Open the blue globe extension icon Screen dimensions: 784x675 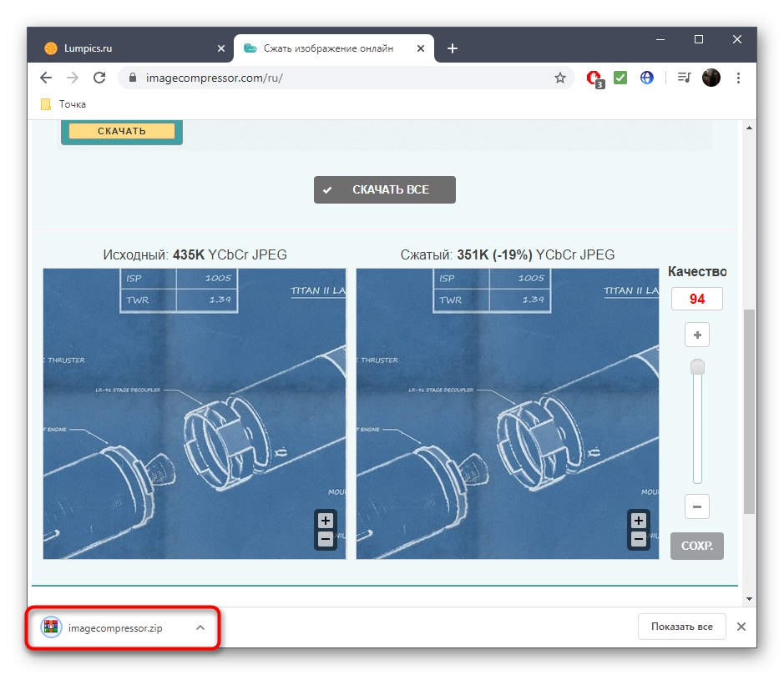pyautogui.click(x=646, y=77)
